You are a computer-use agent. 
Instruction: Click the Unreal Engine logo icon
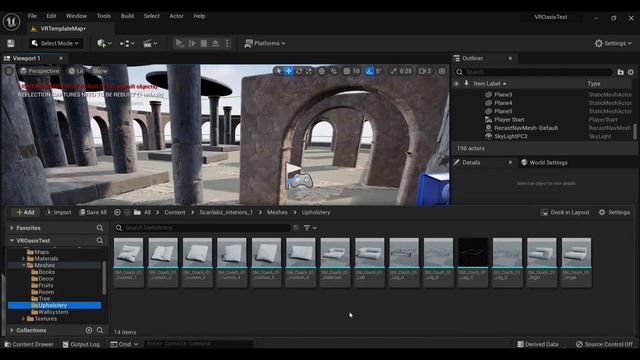11,21
